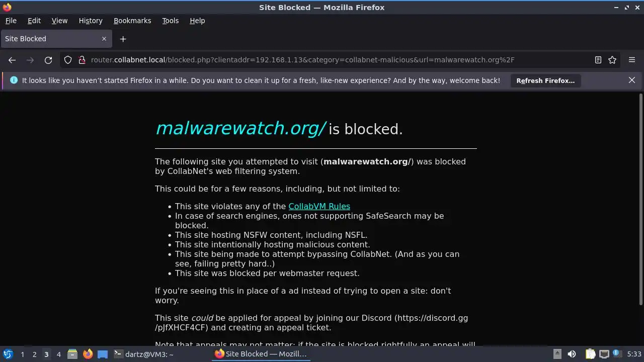
Task: Open the History menu
Action: [91, 21]
